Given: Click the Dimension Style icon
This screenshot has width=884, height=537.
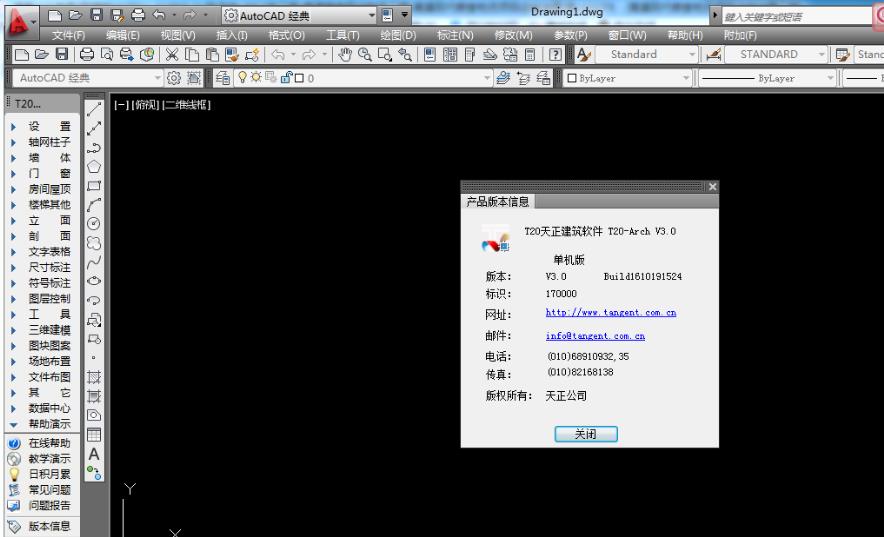Looking at the screenshot, I should (714, 55).
